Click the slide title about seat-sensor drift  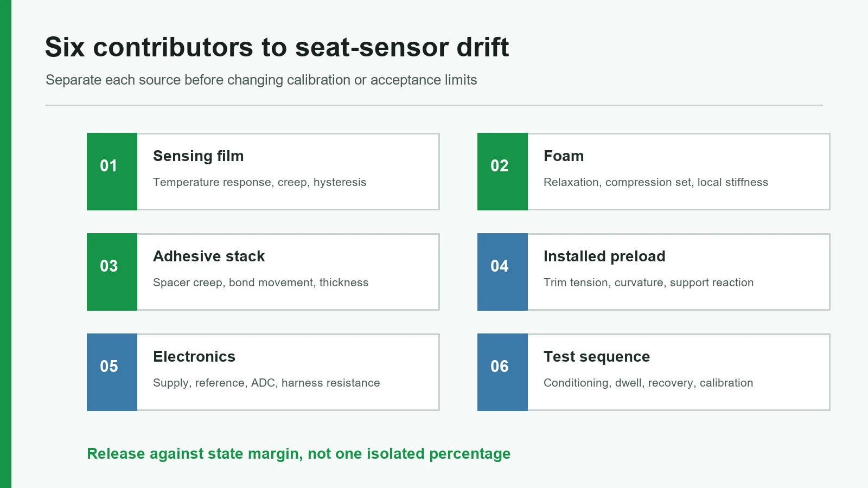(x=277, y=47)
